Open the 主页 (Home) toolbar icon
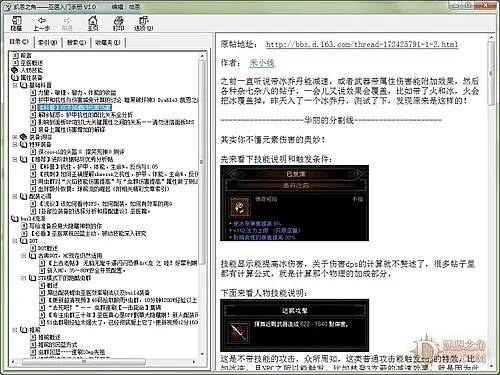The height and width of the screenshot is (375, 500). pyautogui.click(x=93, y=23)
